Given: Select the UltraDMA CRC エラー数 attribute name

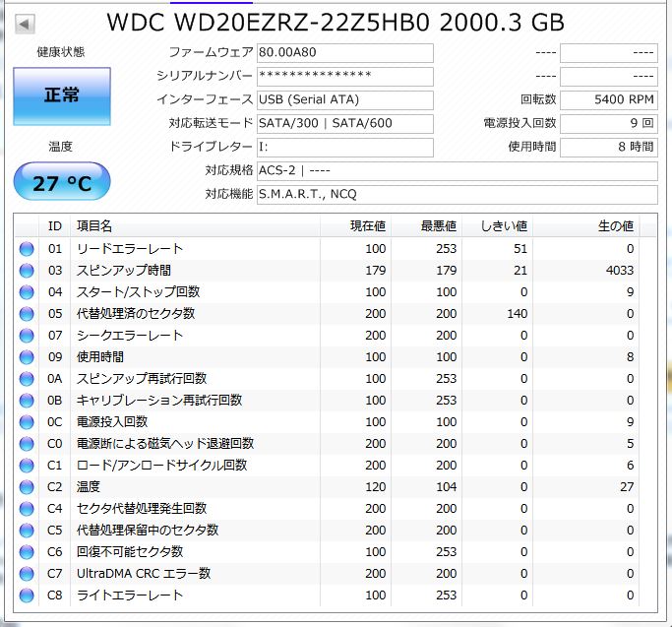Looking at the screenshot, I should 144,574.
